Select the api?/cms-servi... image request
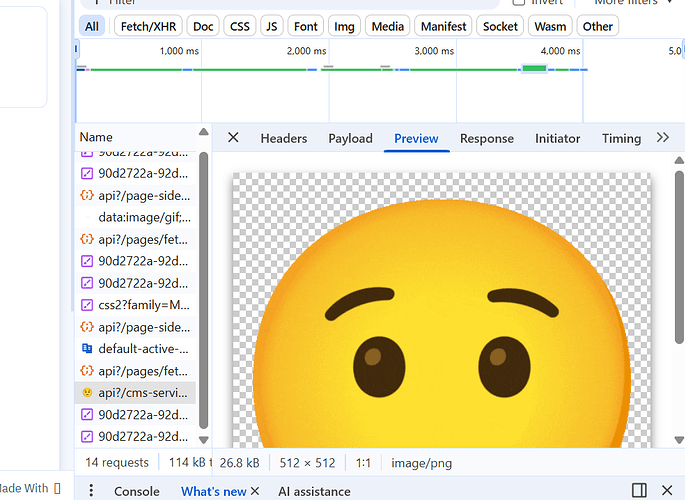 135,393
